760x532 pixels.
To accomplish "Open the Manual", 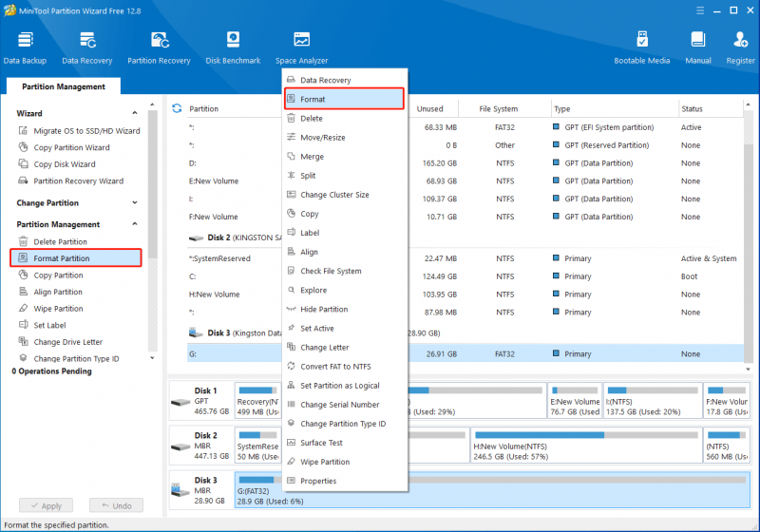I will click(698, 47).
